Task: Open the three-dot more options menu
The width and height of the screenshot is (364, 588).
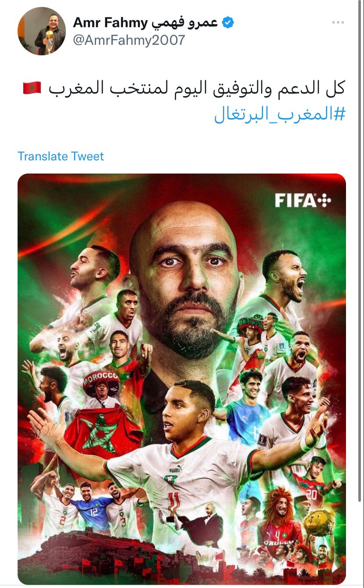Action: [338, 22]
